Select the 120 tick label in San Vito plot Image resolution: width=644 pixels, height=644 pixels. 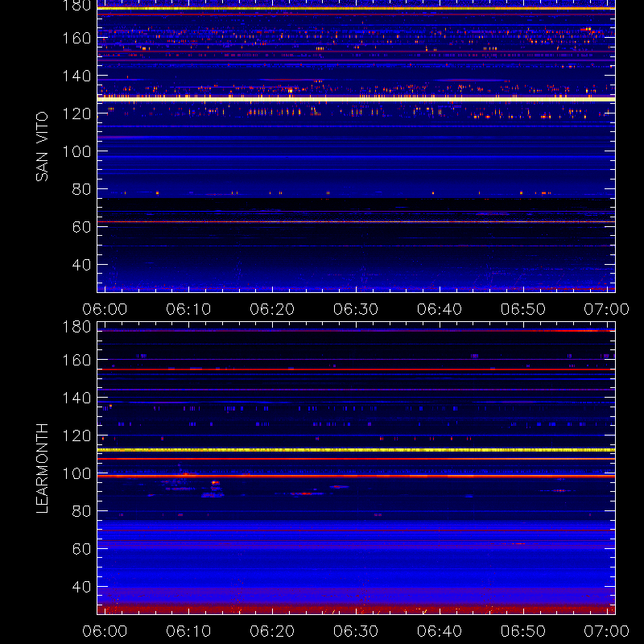tap(76, 114)
